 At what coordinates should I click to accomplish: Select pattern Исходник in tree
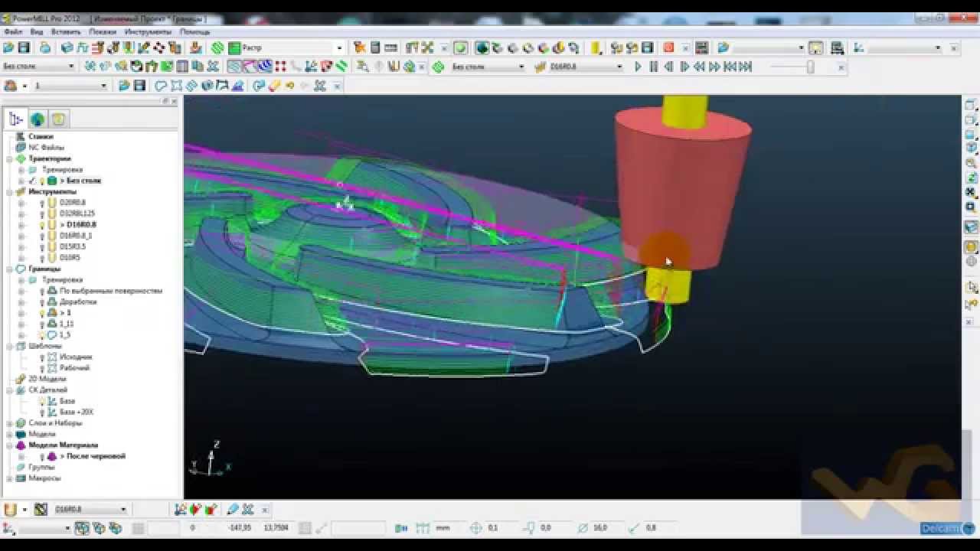[x=76, y=357]
